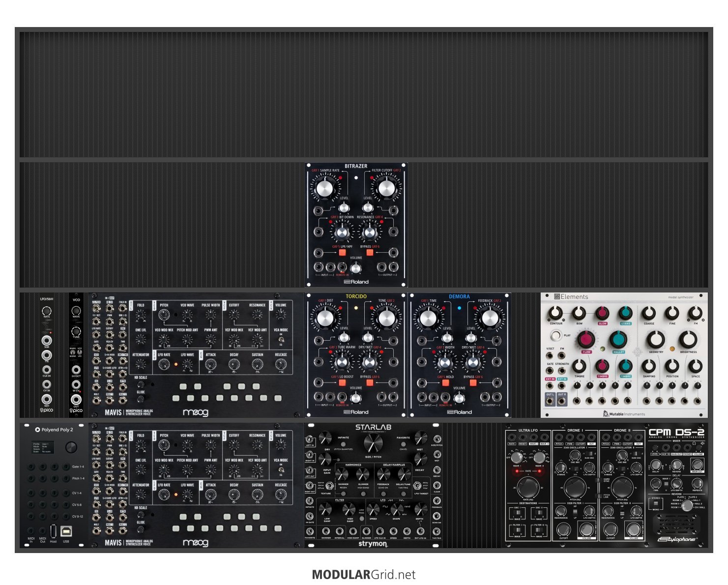Image resolution: width=728 pixels, height=585 pixels.
Task: Click the strymon logo on the Starlab module
Action: [x=373, y=544]
